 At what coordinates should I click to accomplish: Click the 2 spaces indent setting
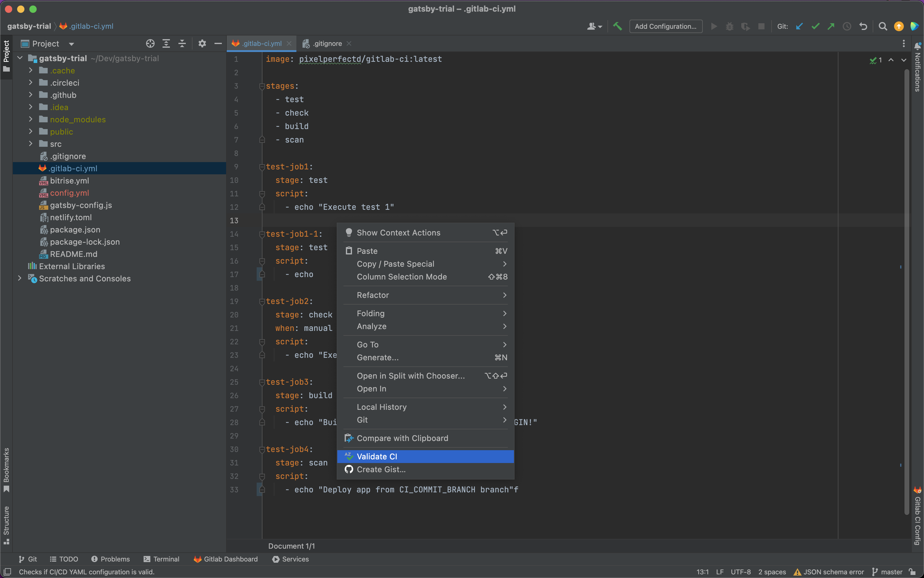click(x=772, y=572)
